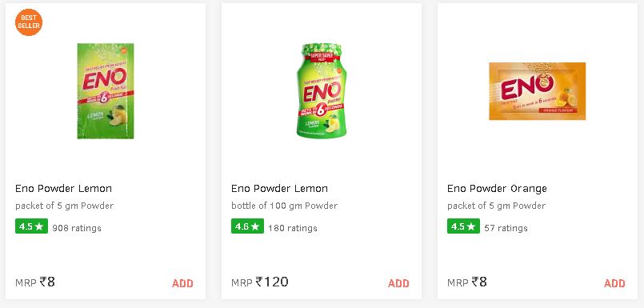Image resolution: width=644 pixels, height=308 pixels.
Task: Open the Eno Powder Orange title link
Action: click(x=497, y=189)
